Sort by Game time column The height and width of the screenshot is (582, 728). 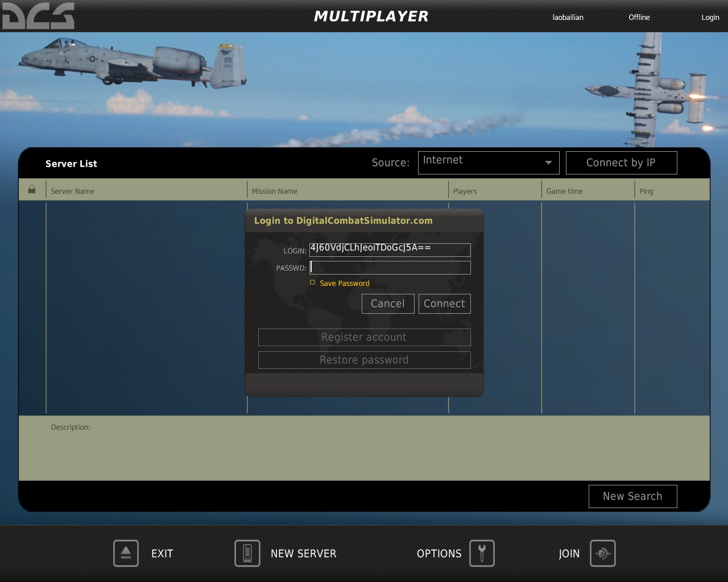click(x=588, y=191)
